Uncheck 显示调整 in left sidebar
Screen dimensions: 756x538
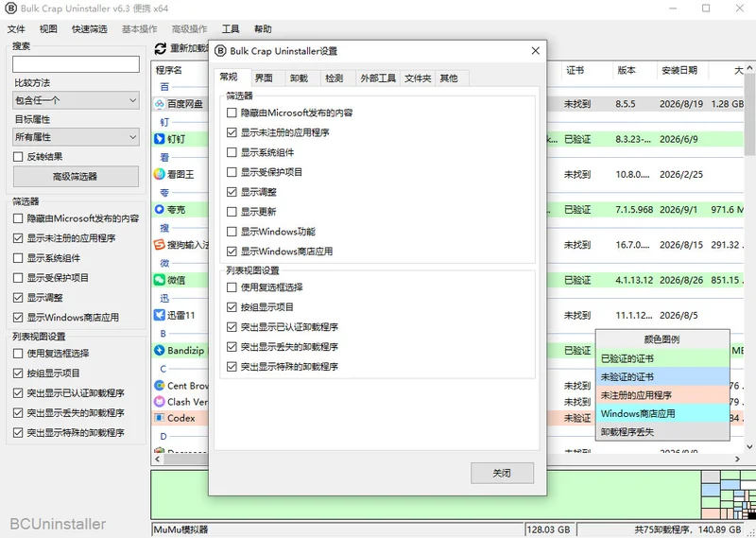[18, 298]
